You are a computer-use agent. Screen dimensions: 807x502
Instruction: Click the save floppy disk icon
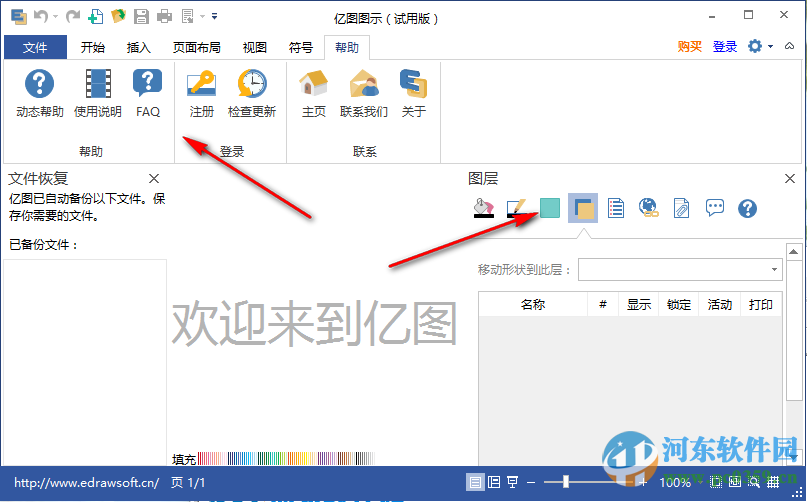click(x=141, y=16)
